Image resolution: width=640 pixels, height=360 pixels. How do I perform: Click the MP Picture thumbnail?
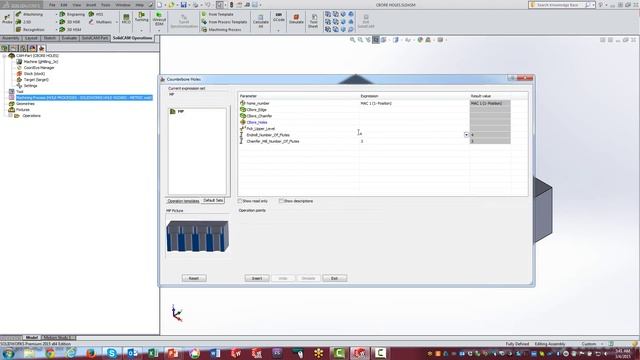coord(198,236)
